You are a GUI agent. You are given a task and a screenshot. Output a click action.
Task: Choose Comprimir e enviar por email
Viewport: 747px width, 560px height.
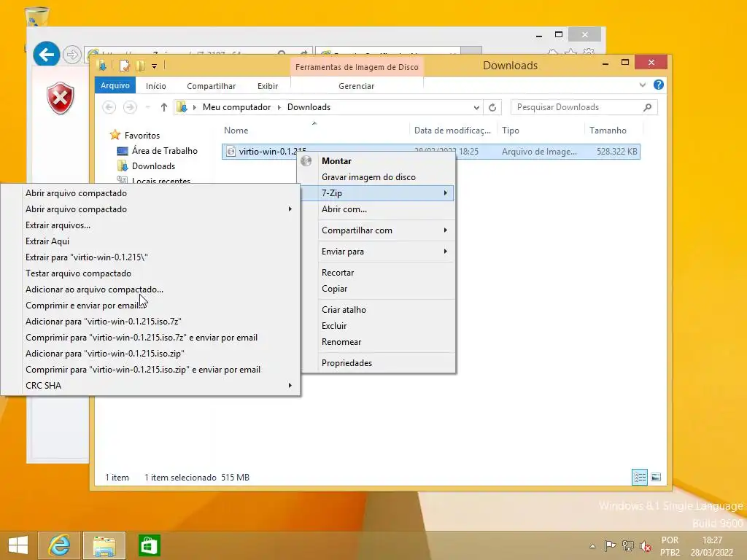point(150,306)
